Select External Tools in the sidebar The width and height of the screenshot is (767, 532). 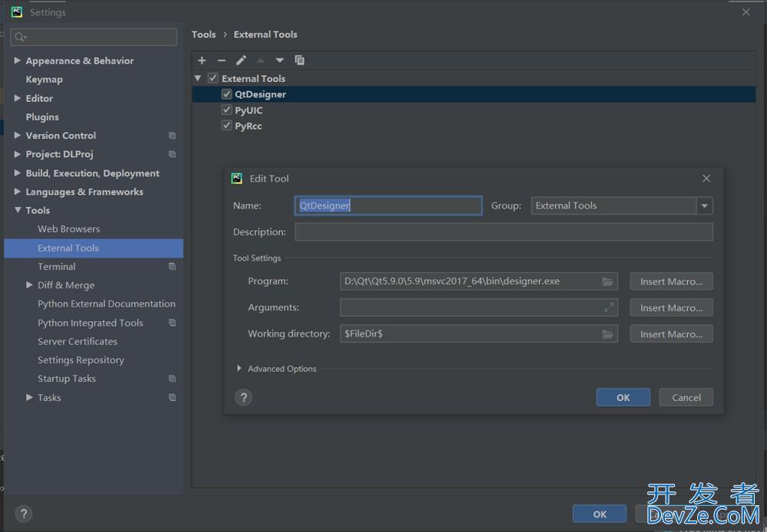coord(94,248)
